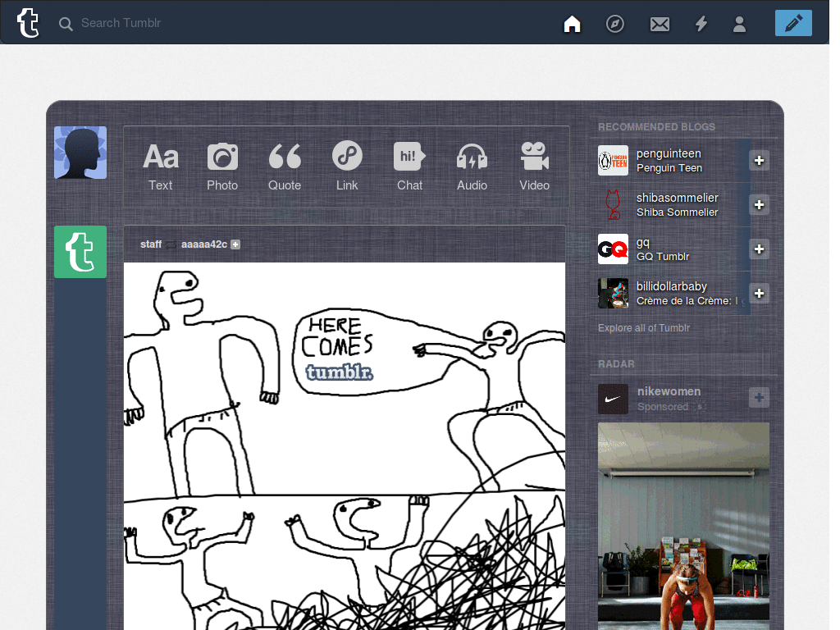
Task: Create a new Chat post
Action: [x=410, y=167]
